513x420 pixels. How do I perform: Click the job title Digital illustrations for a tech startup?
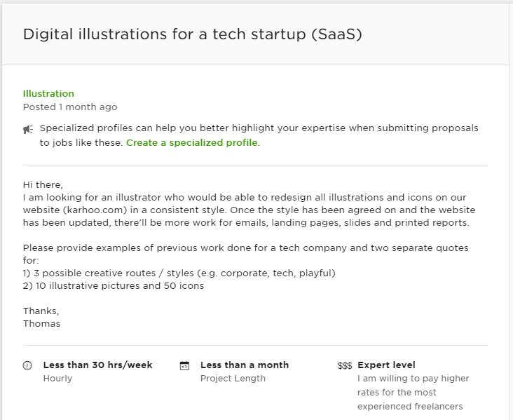pos(192,34)
